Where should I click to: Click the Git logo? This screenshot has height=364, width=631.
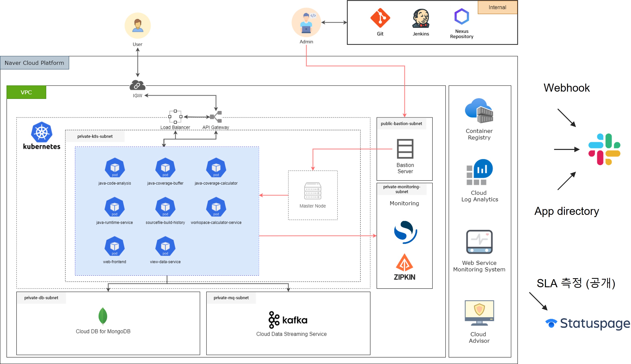380,18
